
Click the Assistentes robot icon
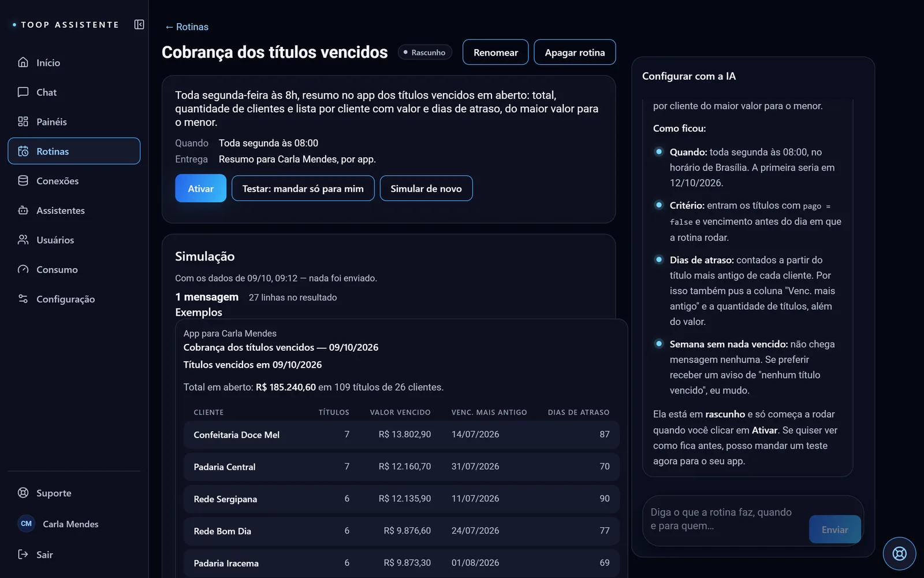23,210
